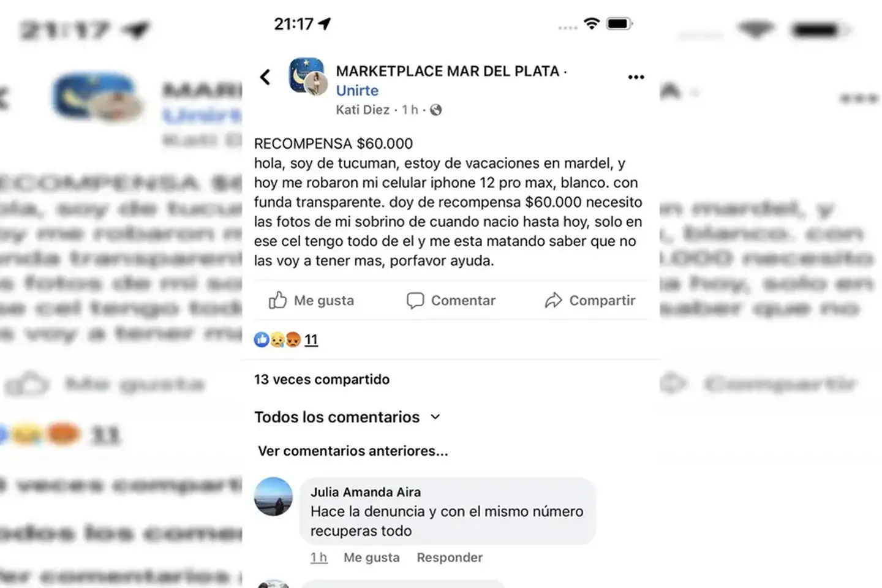Tap the battery status icon
This screenshot has height=588, width=882.
619,24
